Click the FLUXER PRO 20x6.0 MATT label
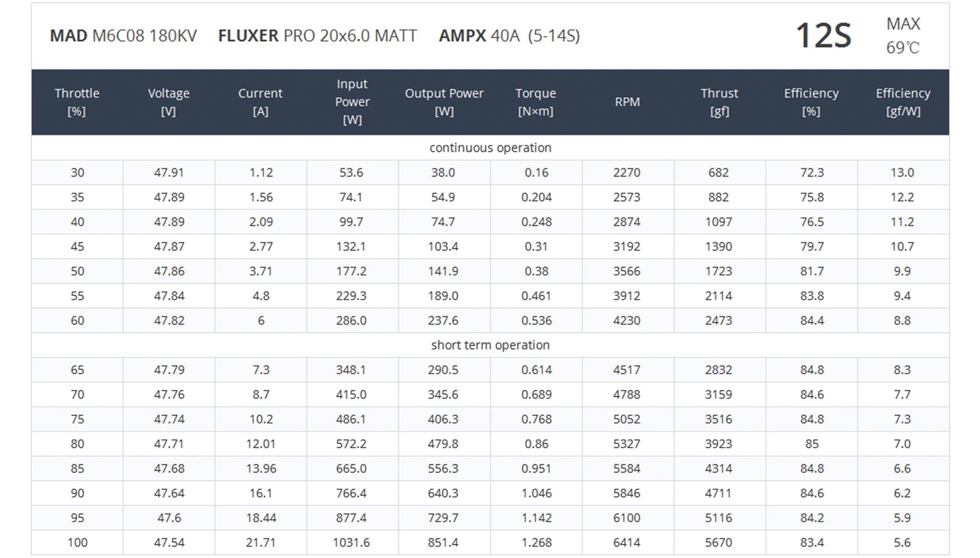980x558 pixels. 317,36
